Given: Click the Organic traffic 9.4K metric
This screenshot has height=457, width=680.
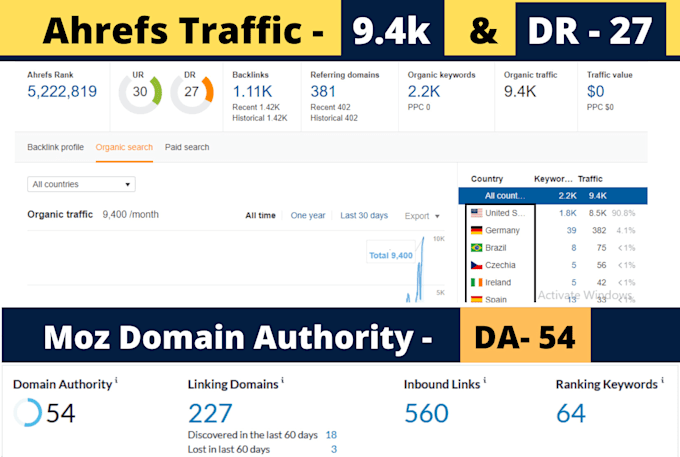Looking at the screenshot, I should [520, 91].
